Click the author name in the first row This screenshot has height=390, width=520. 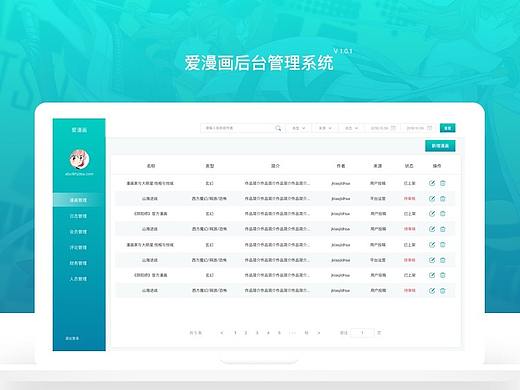(x=340, y=183)
